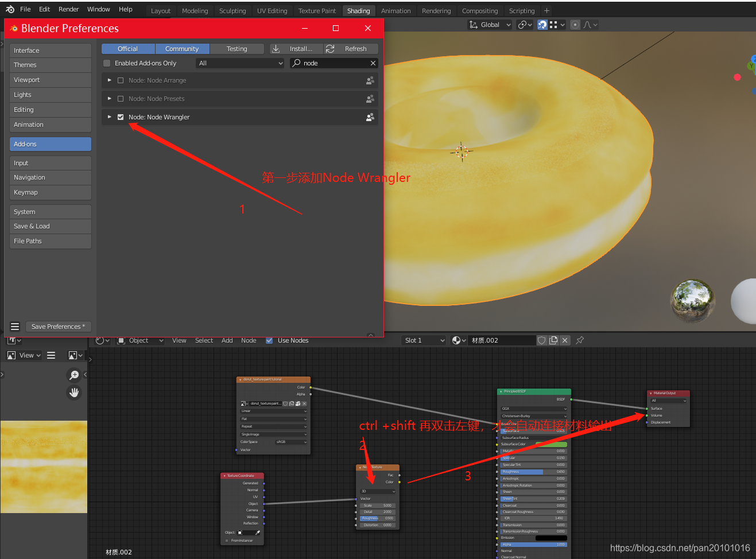Toggle the Testing add-ons filter

pyautogui.click(x=237, y=49)
